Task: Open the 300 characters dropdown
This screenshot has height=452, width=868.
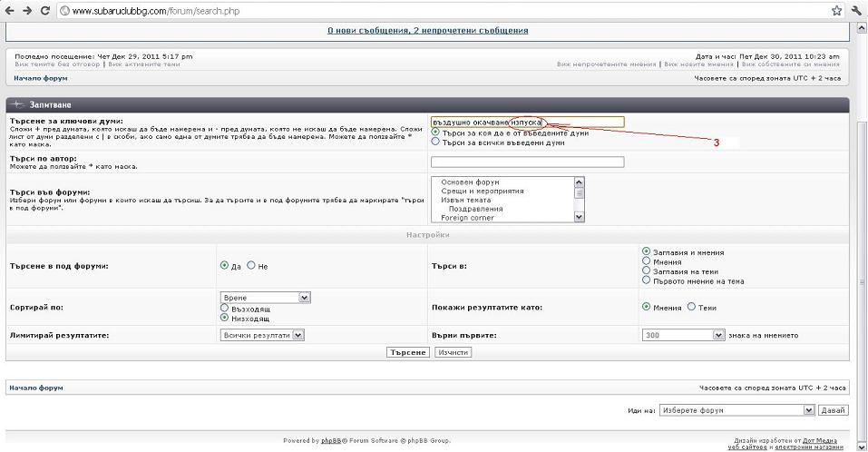Action: pos(683,335)
